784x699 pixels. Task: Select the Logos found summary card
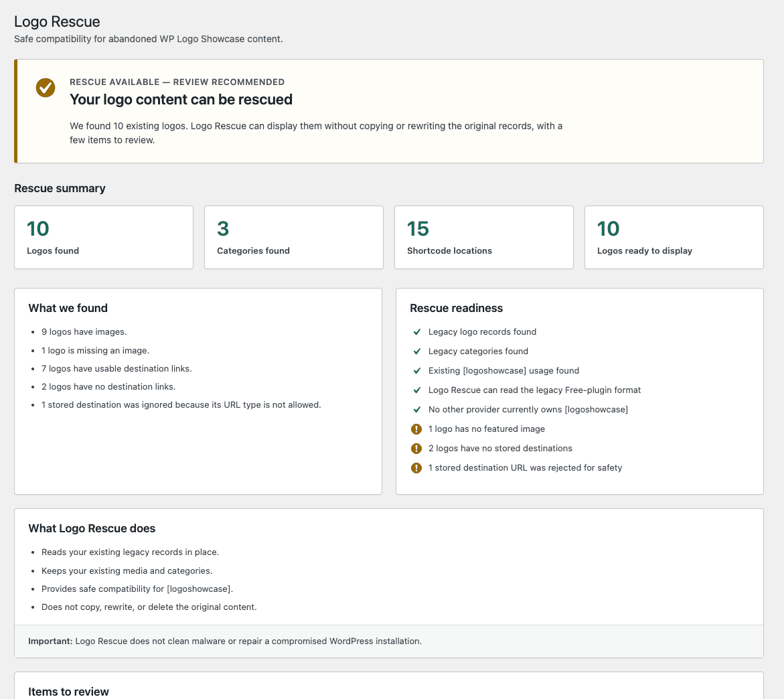pyautogui.click(x=104, y=238)
